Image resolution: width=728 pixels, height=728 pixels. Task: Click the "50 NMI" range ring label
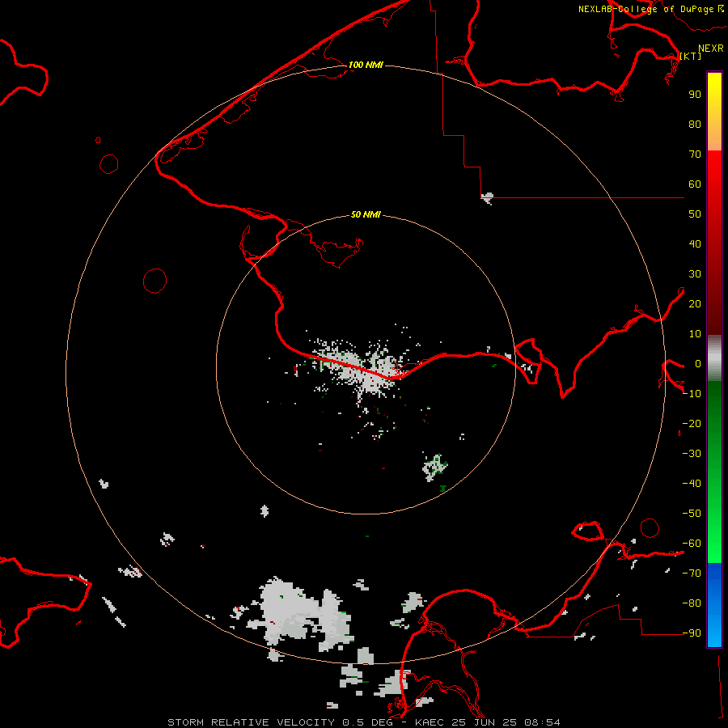pyautogui.click(x=366, y=214)
